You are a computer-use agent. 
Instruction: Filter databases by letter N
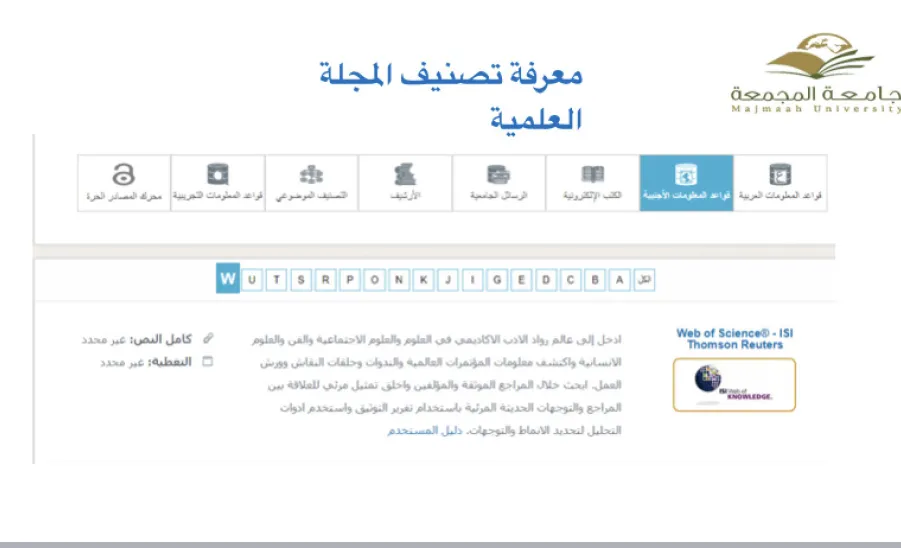[x=399, y=280]
